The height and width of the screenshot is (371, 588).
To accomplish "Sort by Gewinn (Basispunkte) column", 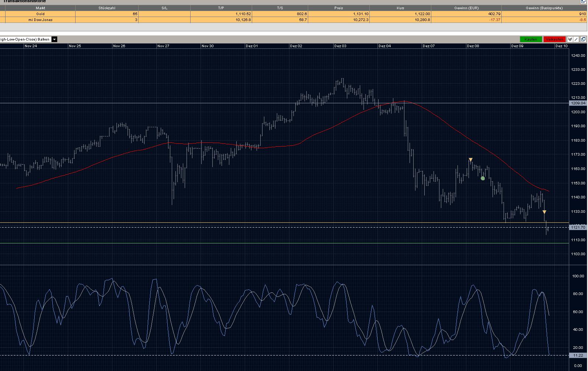I will point(544,8).
